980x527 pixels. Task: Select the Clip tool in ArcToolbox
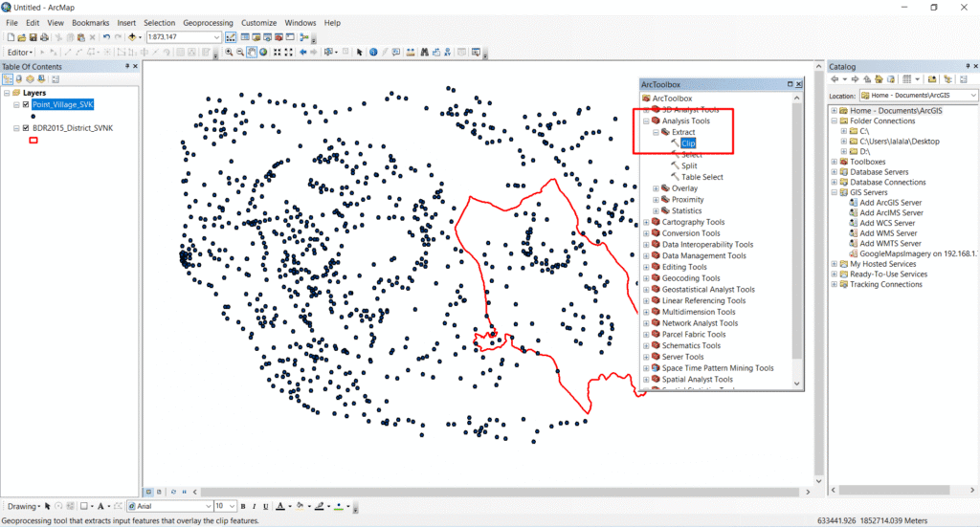coord(687,143)
